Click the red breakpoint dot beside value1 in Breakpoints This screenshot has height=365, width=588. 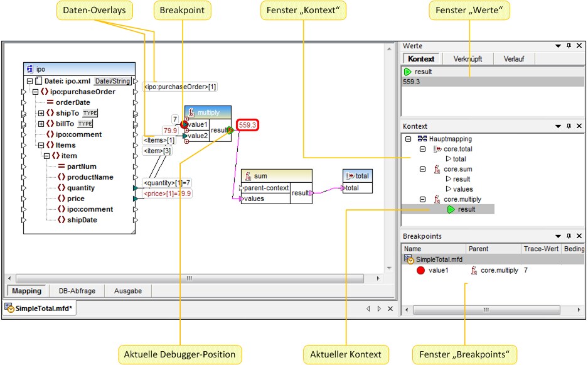pyautogui.click(x=421, y=270)
